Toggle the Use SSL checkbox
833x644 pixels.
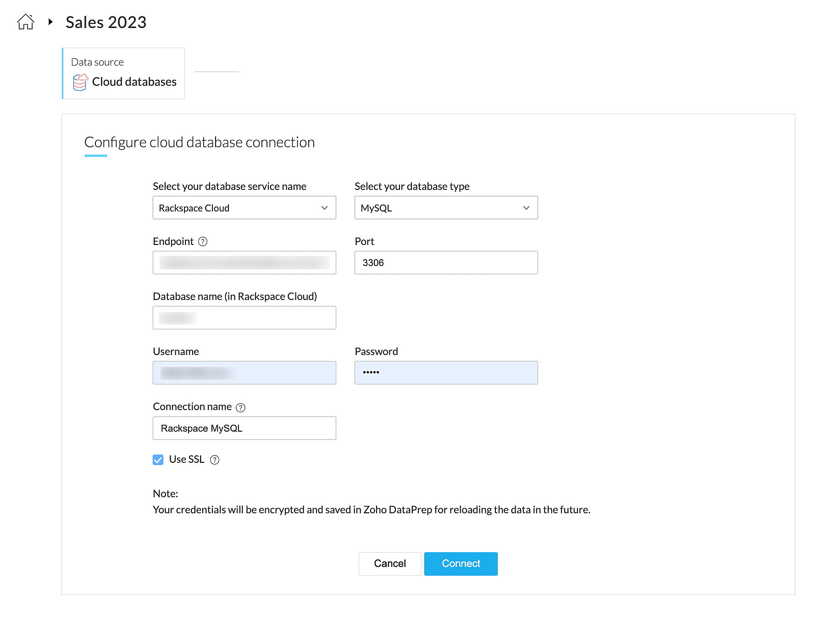(x=158, y=460)
